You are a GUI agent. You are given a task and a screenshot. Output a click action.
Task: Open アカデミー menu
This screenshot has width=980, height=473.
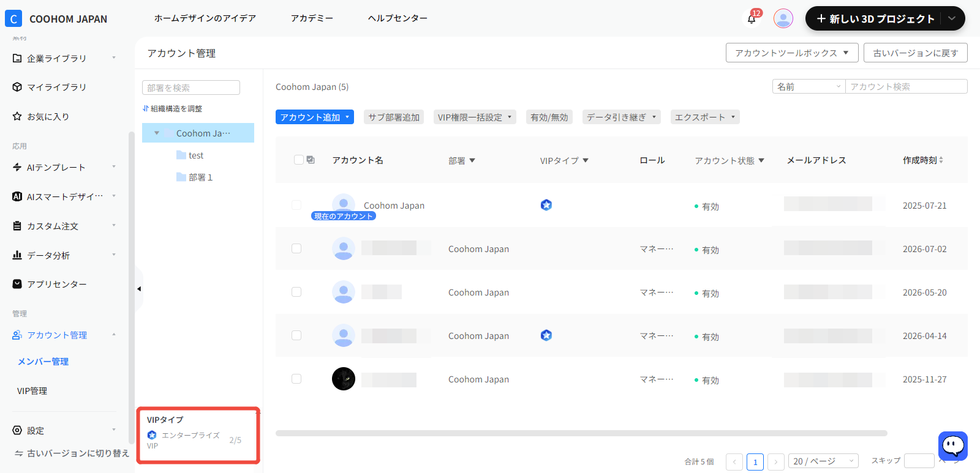click(x=312, y=18)
